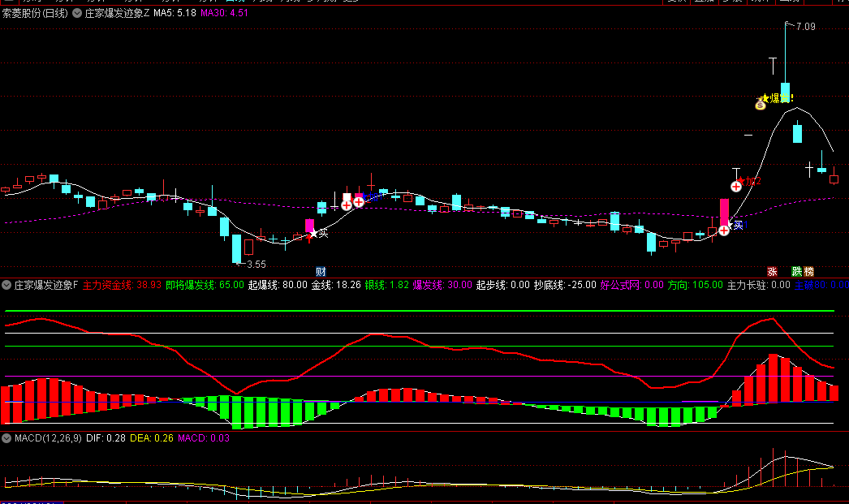The height and width of the screenshot is (504, 849).
Task: Click the red 涨 gainers icon
Action: click(772, 272)
